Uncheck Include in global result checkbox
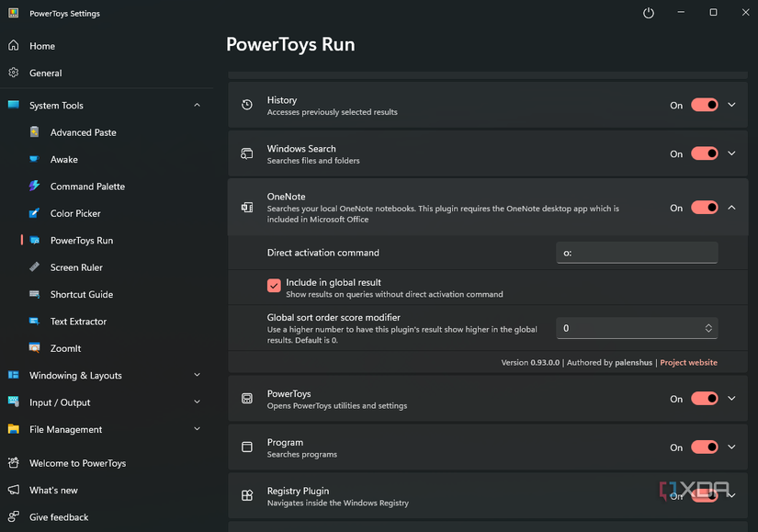 274,286
